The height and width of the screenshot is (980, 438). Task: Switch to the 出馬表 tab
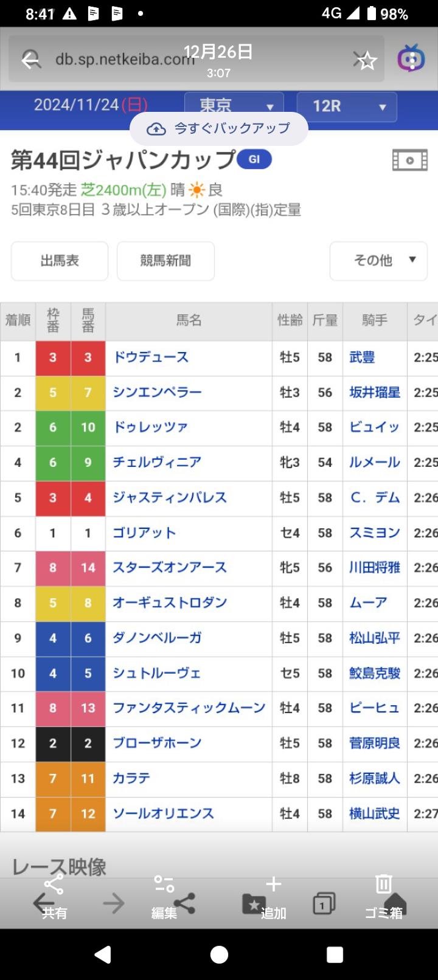pos(60,261)
